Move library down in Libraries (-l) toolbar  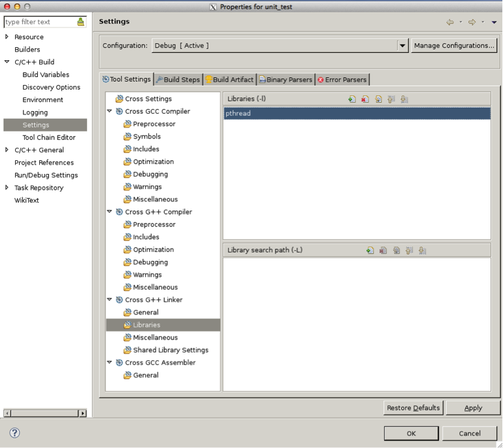point(404,99)
